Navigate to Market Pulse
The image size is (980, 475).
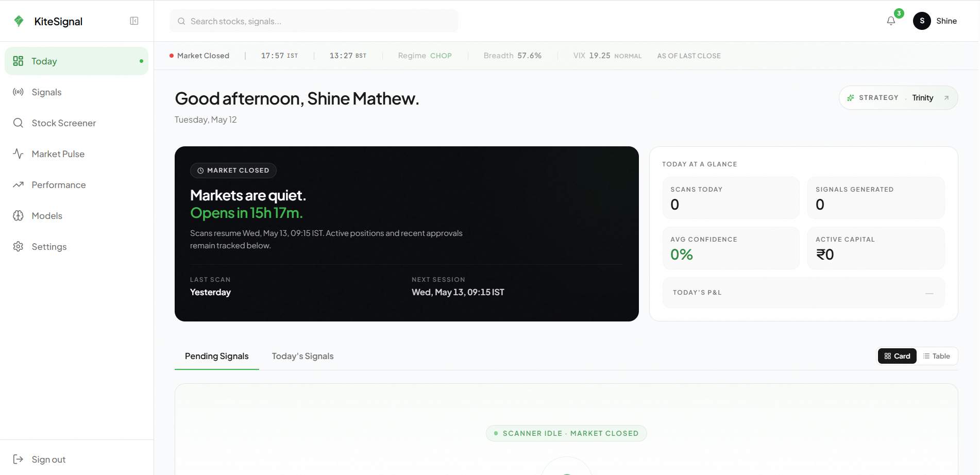point(76,154)
